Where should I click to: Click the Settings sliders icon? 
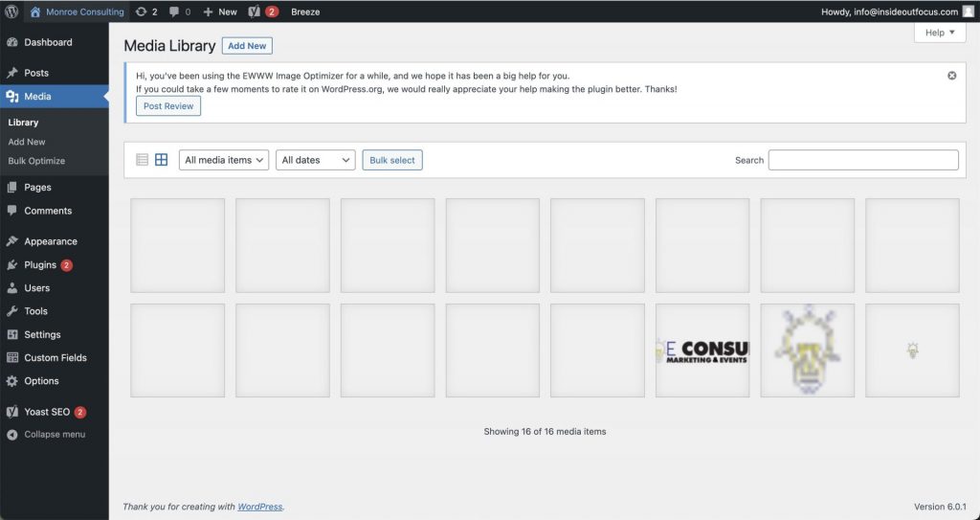(x=11, y=334)
